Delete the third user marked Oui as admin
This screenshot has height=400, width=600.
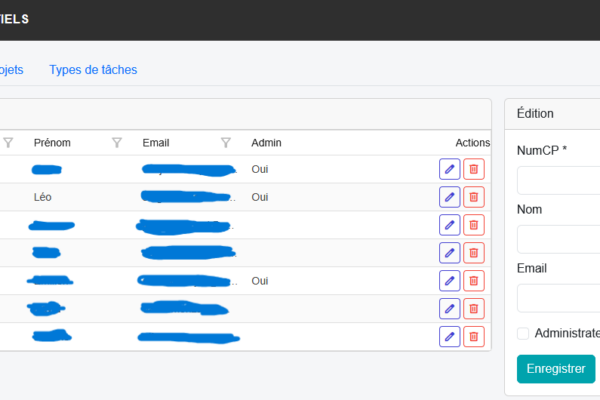474,281
